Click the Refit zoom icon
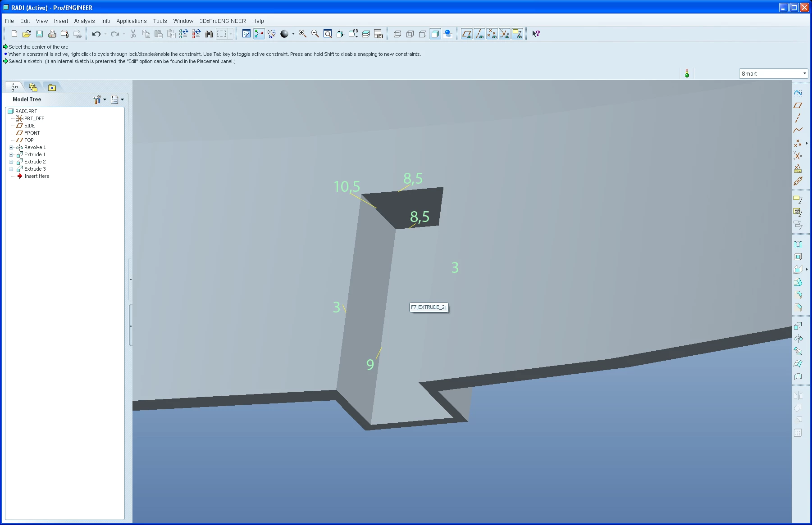The height and width of the screenshot is (525, 812). point(328,34)
